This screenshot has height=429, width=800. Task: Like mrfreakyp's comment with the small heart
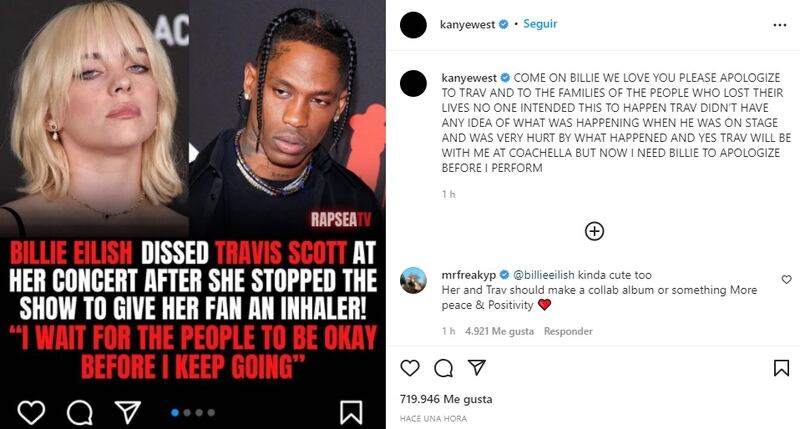786,280
